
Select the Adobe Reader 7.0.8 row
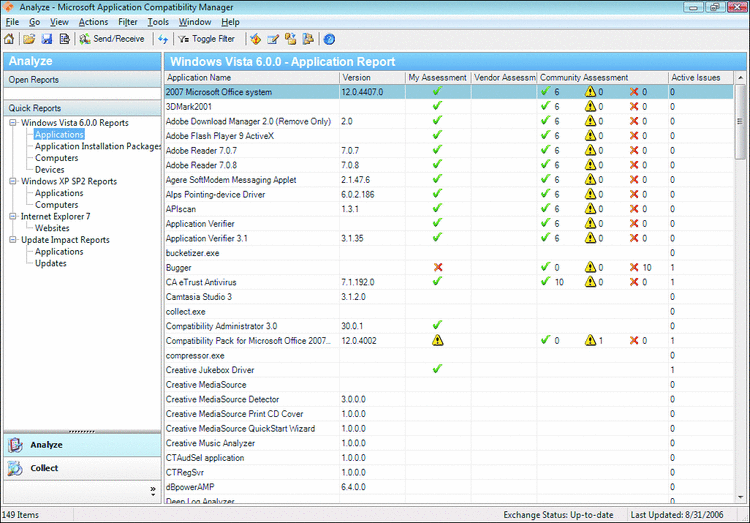click(449, 165)
